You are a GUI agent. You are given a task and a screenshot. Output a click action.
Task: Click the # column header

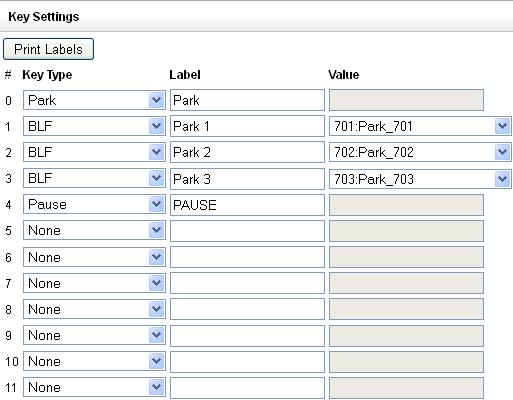(x=8, y=75)
